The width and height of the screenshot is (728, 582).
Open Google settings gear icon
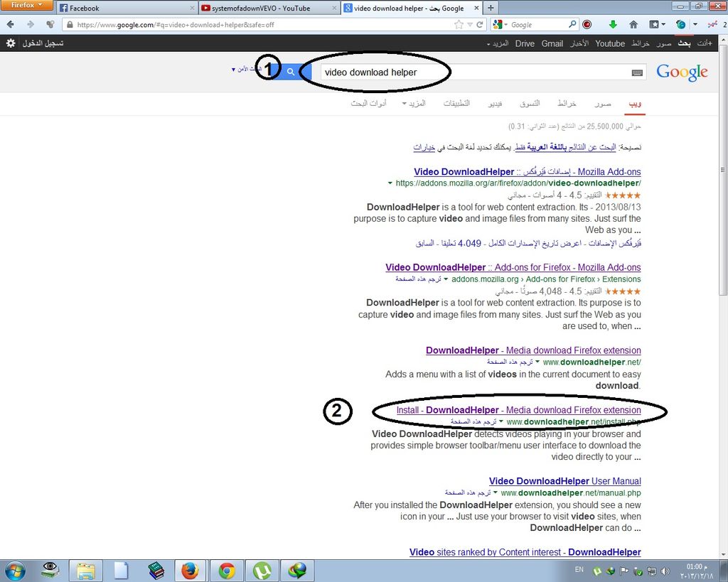tap(11, 43)
